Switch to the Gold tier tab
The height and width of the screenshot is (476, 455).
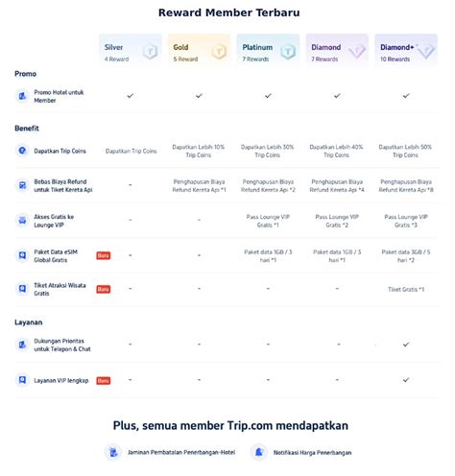click(199, 51)
